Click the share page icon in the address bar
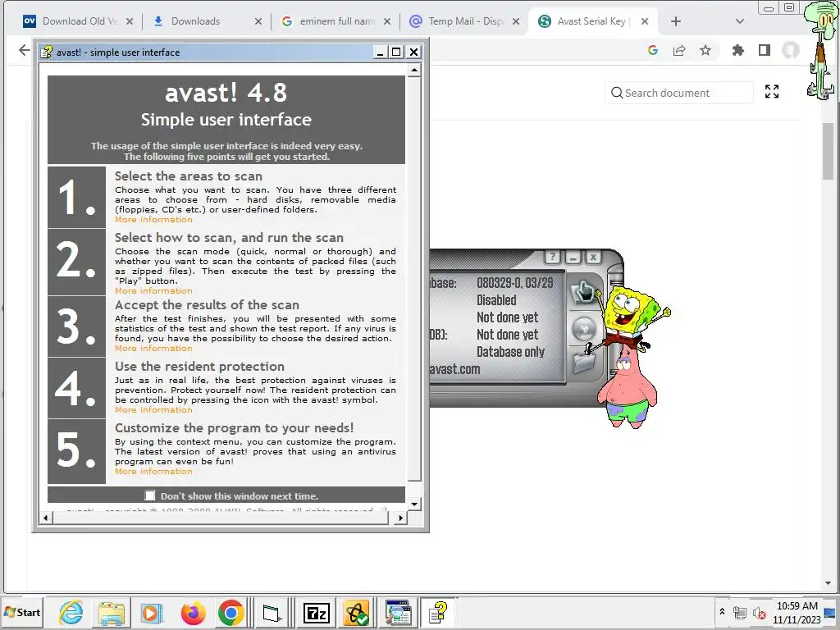Screen dimensions: 840x630 679,50
